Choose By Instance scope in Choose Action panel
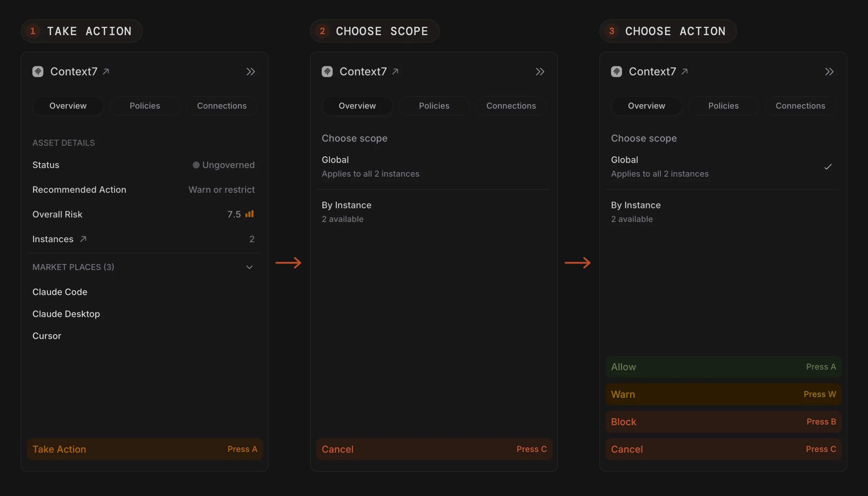 coord(722,212)
